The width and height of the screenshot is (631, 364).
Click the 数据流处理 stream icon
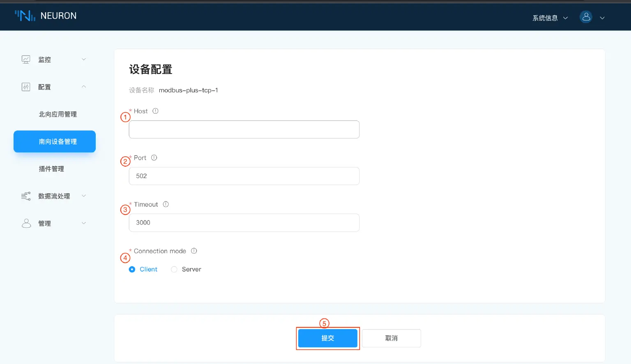tap(26, 196)
